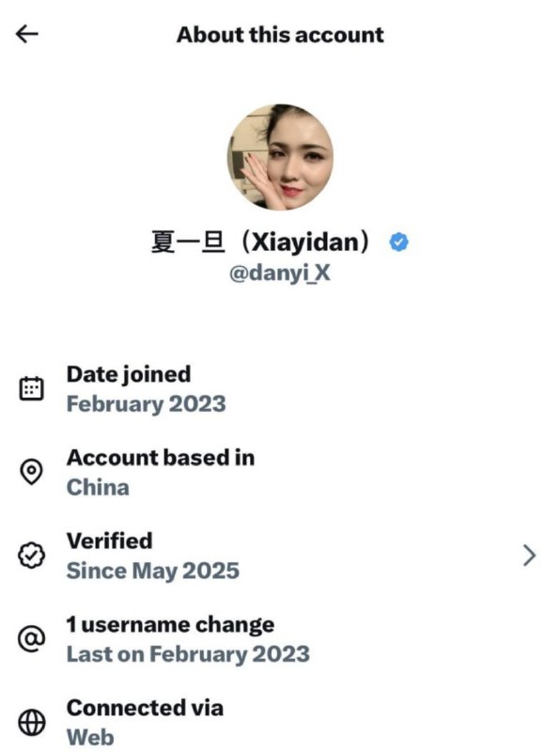This screenshot has height=752, width=560.
Task: Open the Verified row
Action: pos(280,556)
